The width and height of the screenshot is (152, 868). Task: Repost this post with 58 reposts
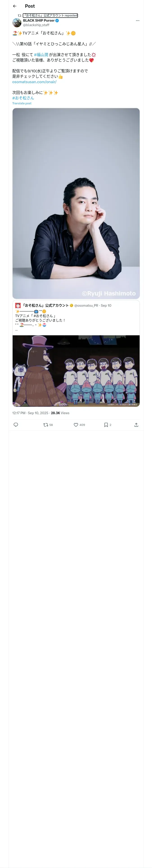click(48, 425)
